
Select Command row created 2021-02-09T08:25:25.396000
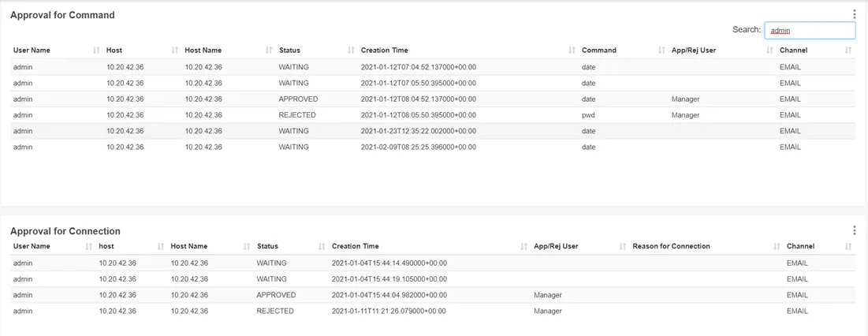434,147
